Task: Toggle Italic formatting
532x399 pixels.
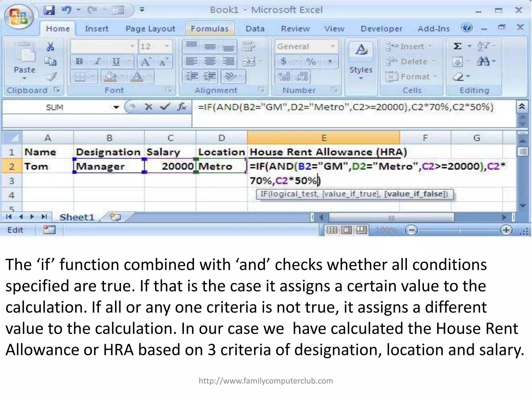Action: pyautogui.click(x=98, y=62)
